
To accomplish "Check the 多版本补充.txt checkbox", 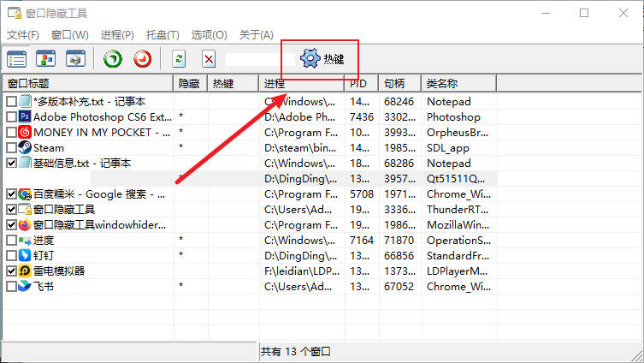I will (x=11, y=101).
